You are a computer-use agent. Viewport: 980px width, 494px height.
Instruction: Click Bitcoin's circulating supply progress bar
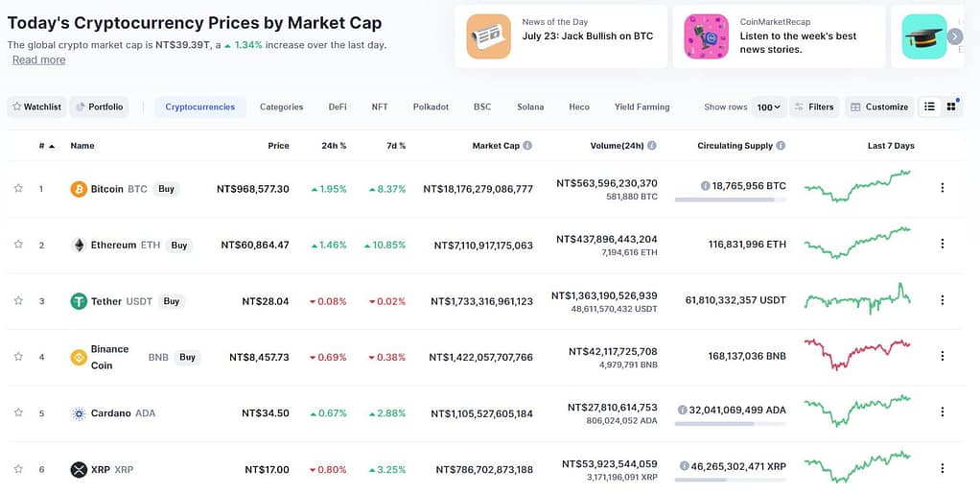(730, 200)
